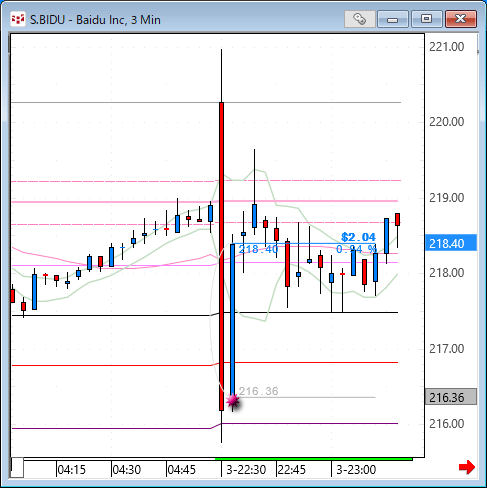Click the pink star marker at 216.36
The height and width of the screenshot is (488, 487).
tap(232, 401)
